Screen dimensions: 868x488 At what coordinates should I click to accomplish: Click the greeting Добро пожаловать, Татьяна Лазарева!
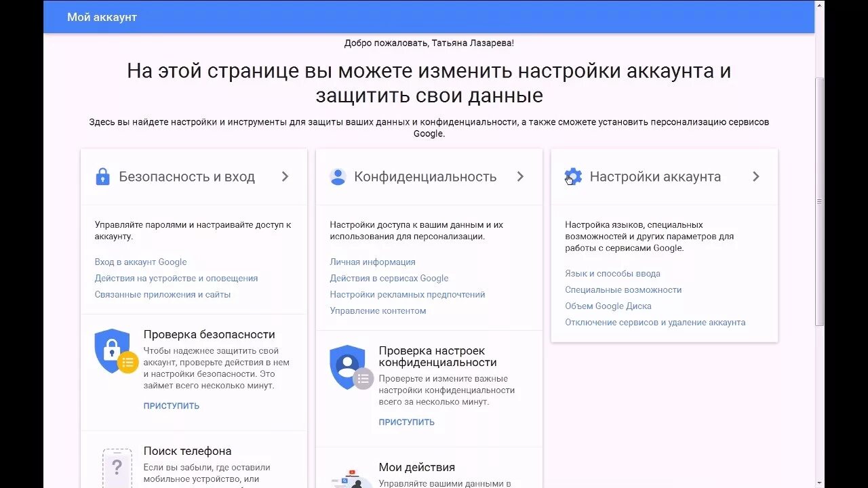(429, 43)
